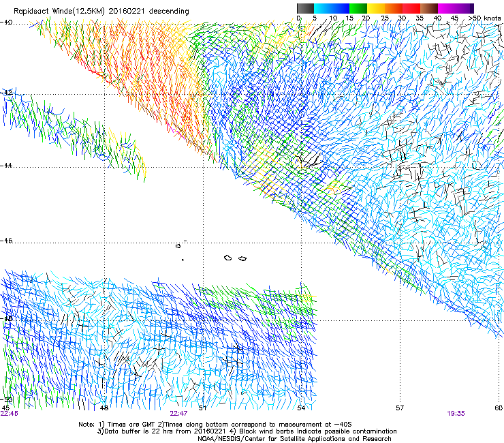Click the red 30-35 knots color bar segment
The height and width of the screenshot is (443, 504).
411,8
